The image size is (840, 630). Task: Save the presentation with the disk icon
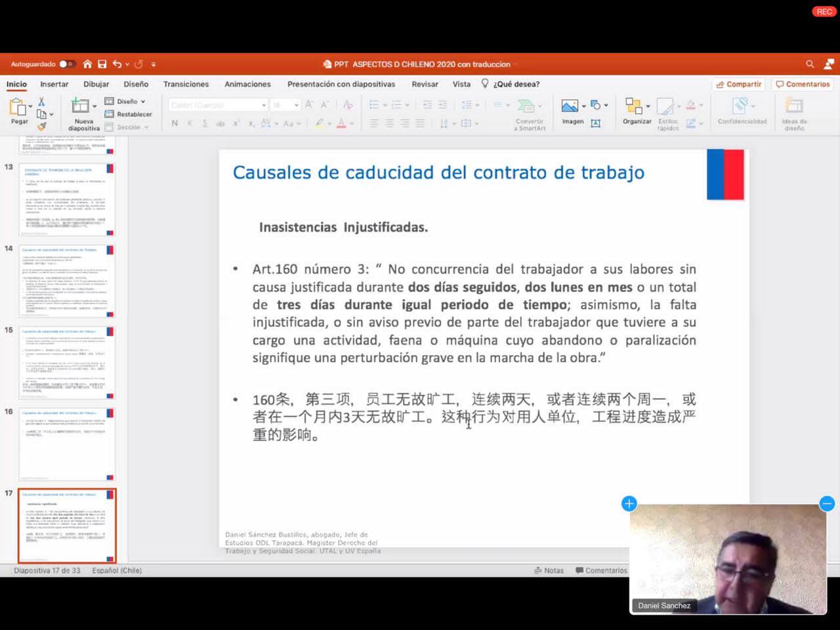coord(102,64)
